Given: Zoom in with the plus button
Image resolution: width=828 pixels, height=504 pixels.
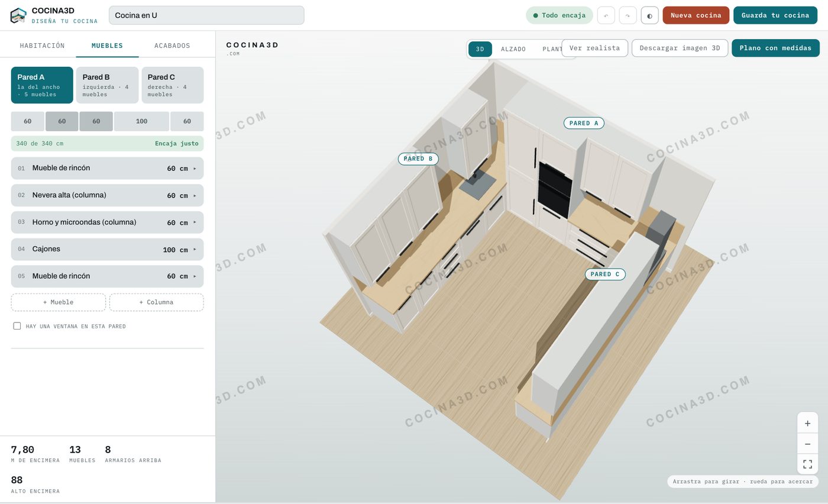Looking at the screenshot, I should click(807, 424).
